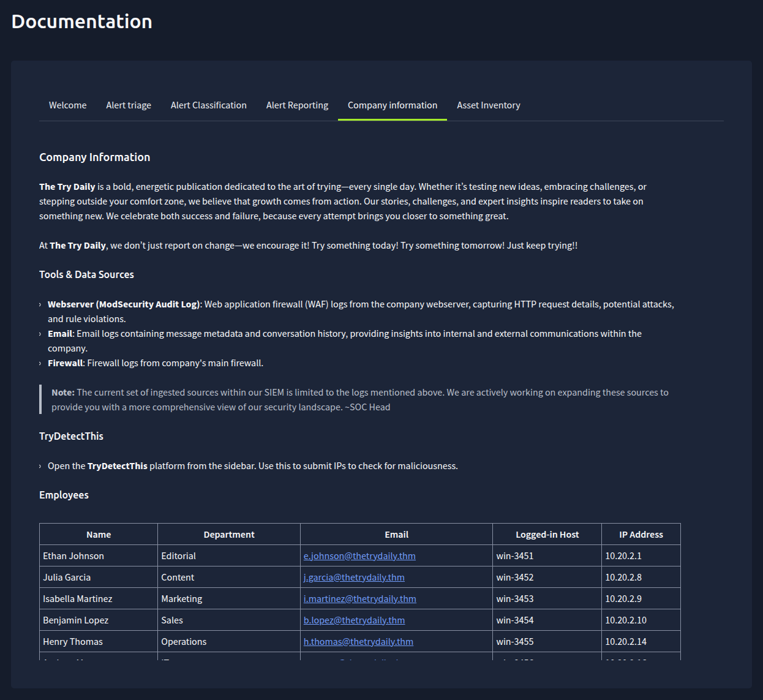
Task: Click the Department column header
Action: [x=229, y=535]
